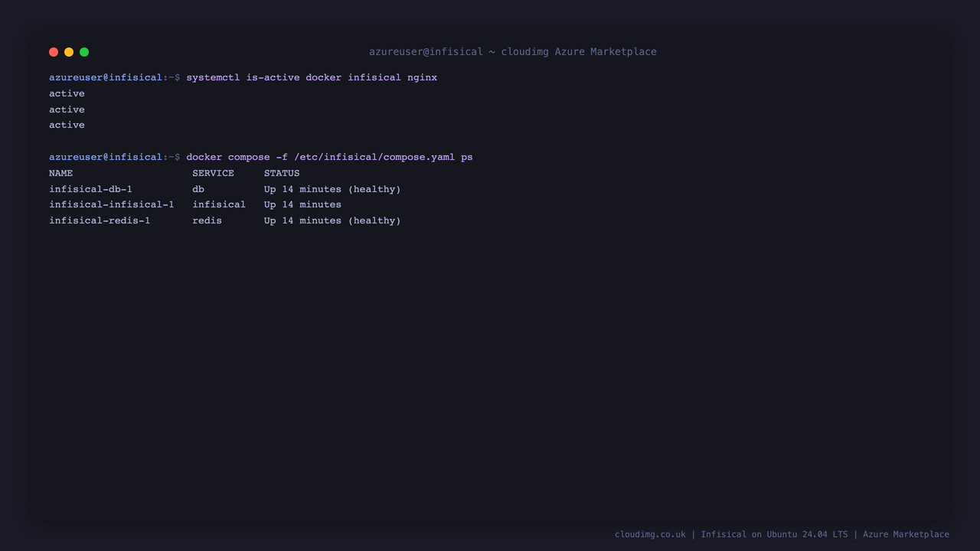Click the 'redis' service cell
The width and height of the screenshot is (980, 551).
[207, 220]
